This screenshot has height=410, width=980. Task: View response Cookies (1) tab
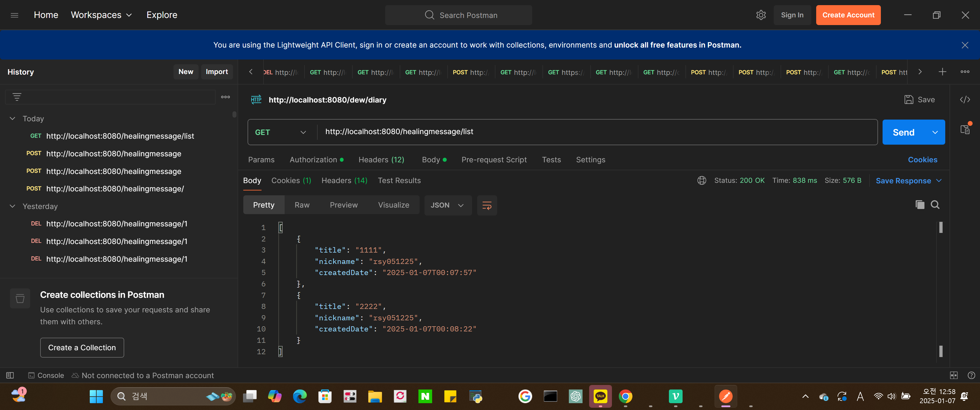tap(291, 181)
